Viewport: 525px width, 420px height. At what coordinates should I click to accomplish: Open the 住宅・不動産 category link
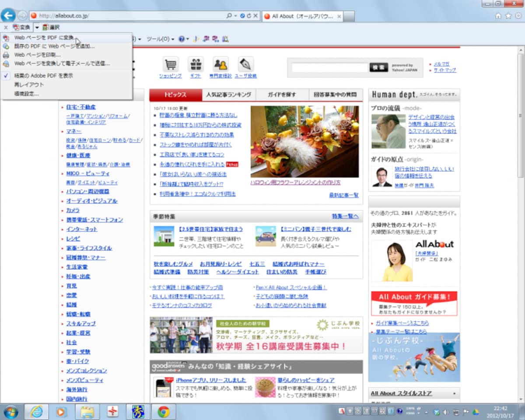81,107
